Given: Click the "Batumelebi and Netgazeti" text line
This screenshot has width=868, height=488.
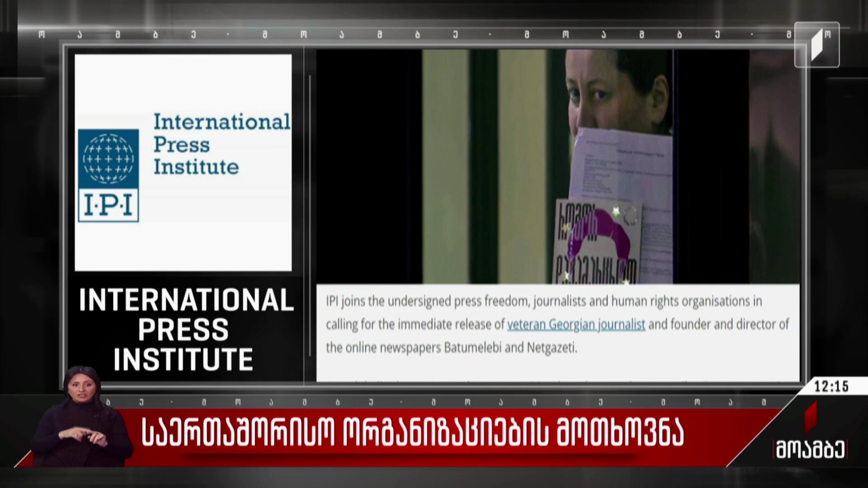Looking at the screenshot, I should click(x=452, y=348).
